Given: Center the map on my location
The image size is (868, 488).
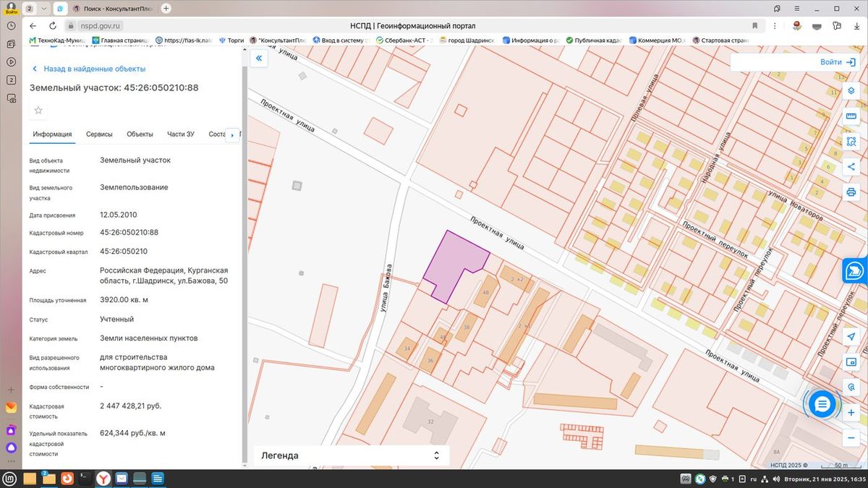Looking at the screenshot, I should pos(851,337).
